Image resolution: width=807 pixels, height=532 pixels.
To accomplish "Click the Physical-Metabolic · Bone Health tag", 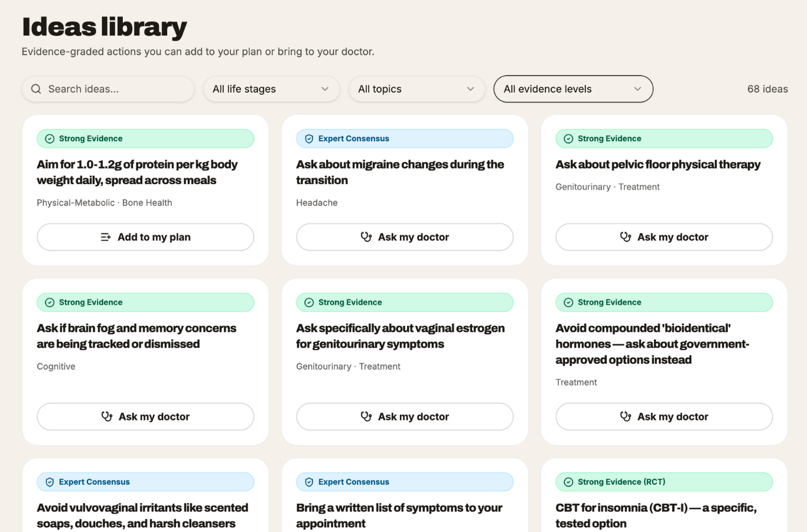I will point(105,203).
